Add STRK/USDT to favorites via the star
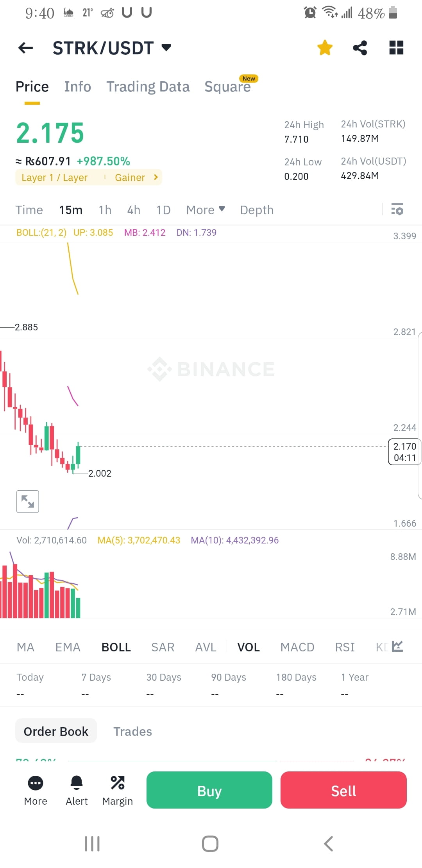Screen dimensions: 422x868 (x=324, y=48)
